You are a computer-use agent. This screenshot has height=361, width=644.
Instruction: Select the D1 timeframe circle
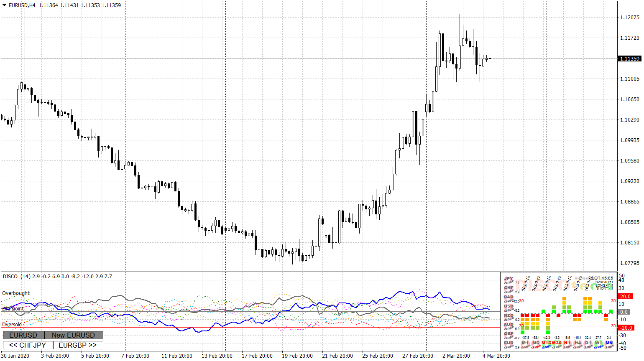coord(588,343)
